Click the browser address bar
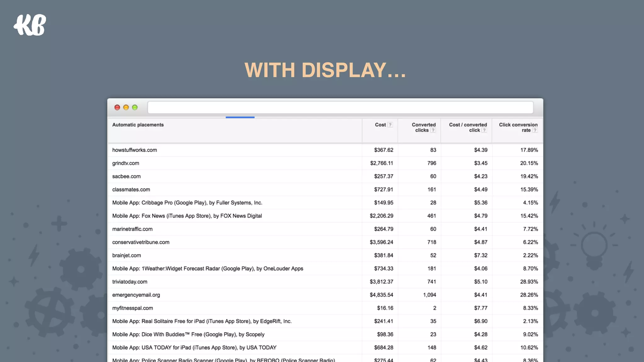 pyautogui.click(x=341, y=107)
